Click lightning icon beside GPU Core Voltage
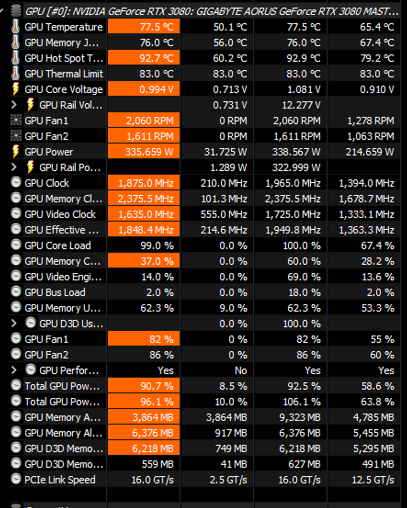The image size is (407, 508). (15, 89)
